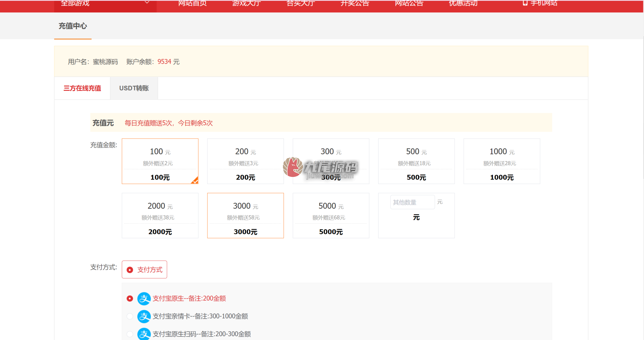Select 支付宝原生--备注:200金额 radio button
The height and width of the screenshot is (340, 644).
click(x=130, y=298)
